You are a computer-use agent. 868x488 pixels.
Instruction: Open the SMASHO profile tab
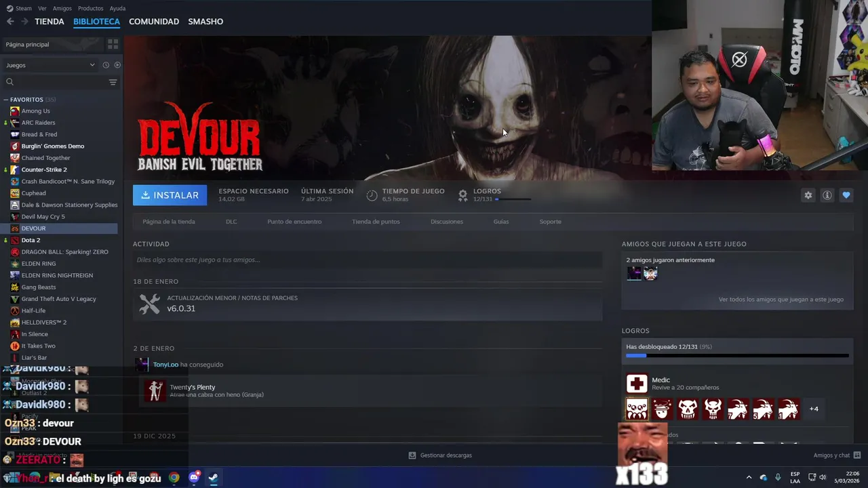pyautogui.click(x=205, y=22)
